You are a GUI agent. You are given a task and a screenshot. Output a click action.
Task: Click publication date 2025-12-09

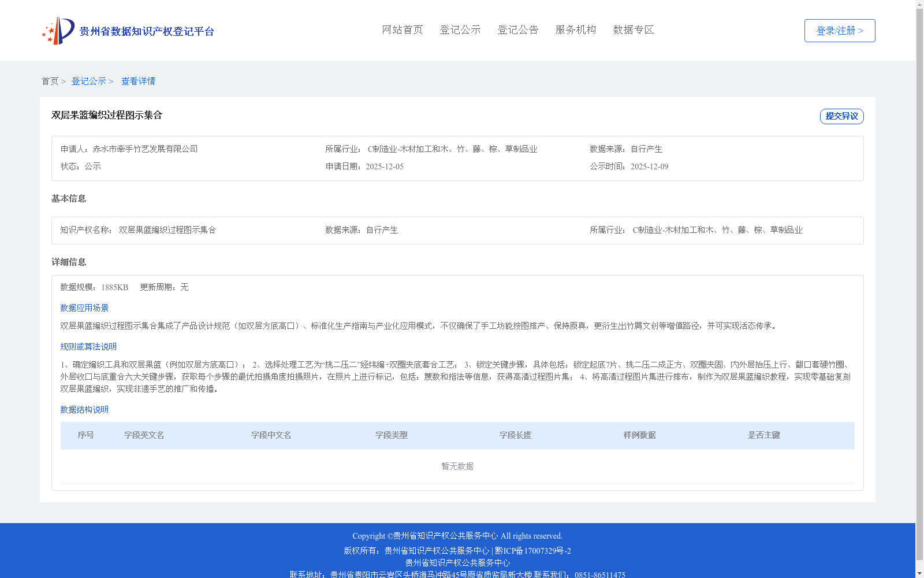649,166
